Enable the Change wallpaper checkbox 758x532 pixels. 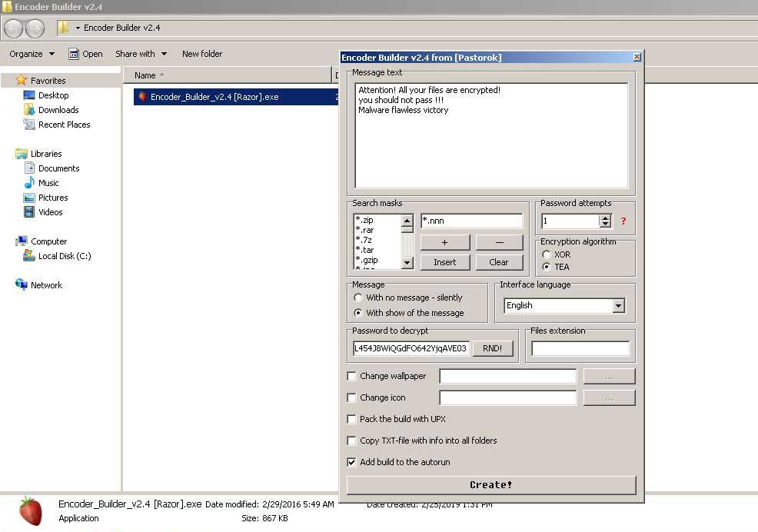(352, 376)
